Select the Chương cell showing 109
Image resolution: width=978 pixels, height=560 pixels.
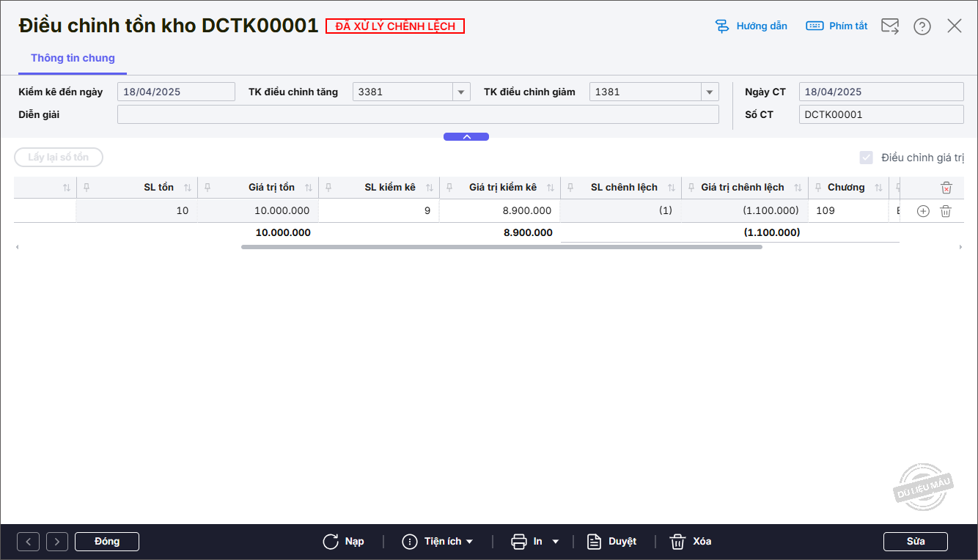[849, 211]
